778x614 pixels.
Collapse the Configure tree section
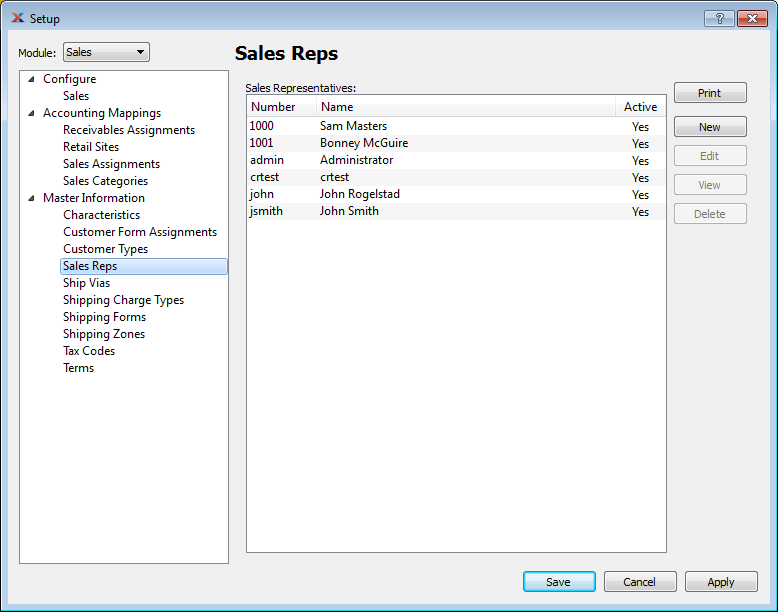[x=30, y=79]
